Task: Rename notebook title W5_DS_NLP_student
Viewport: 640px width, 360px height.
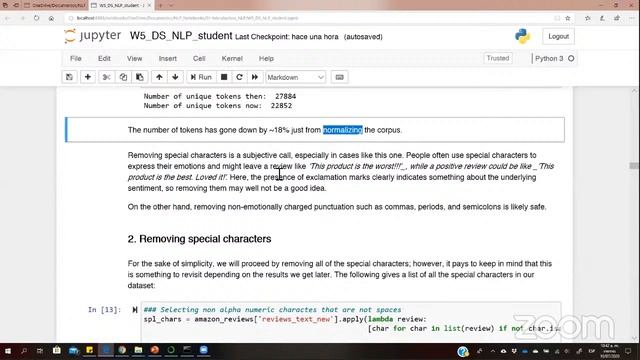Action: pyautogui.click(x=181, y=36)
